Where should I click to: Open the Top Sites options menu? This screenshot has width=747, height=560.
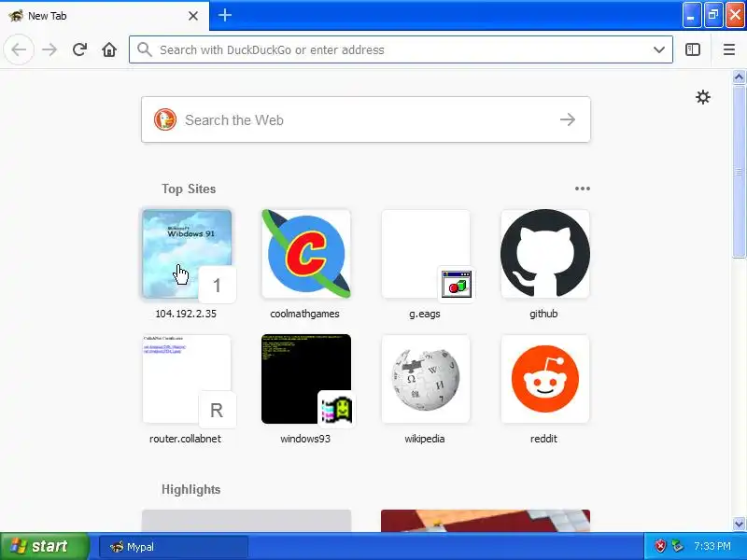coord(582,189)
